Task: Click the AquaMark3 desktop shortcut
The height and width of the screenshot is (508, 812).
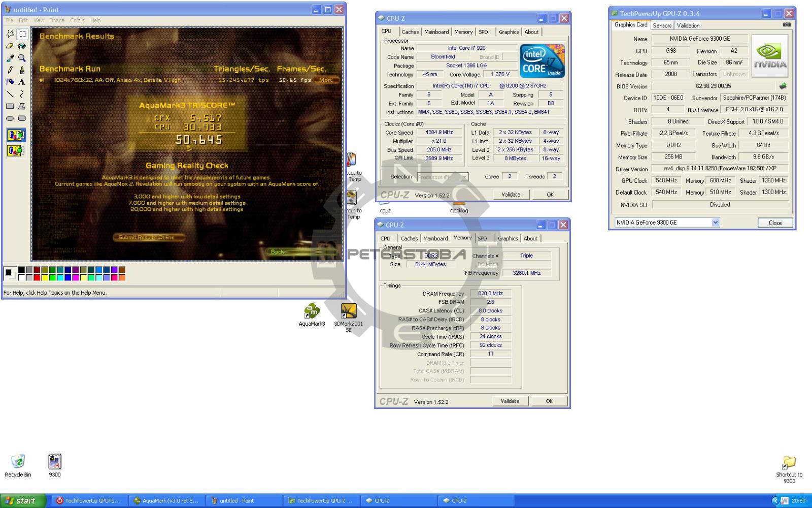Action: tap(312, 315)
